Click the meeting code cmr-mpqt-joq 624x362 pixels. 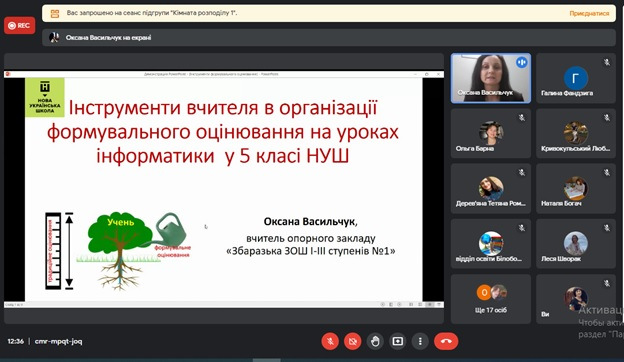[58, 341]
